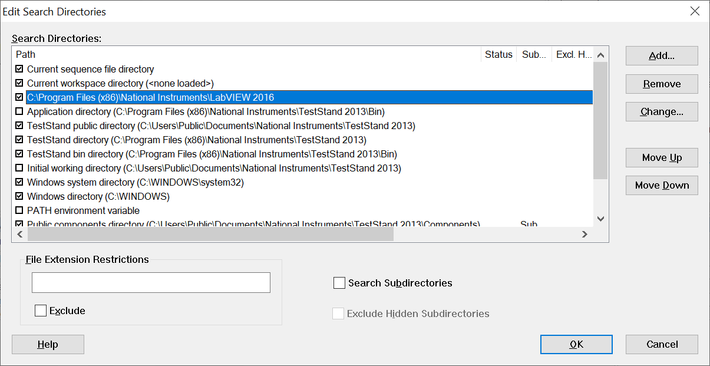Click the list's scroll up arrow
Viewport: 710px width, 366px height.
(x=600, y=55)
